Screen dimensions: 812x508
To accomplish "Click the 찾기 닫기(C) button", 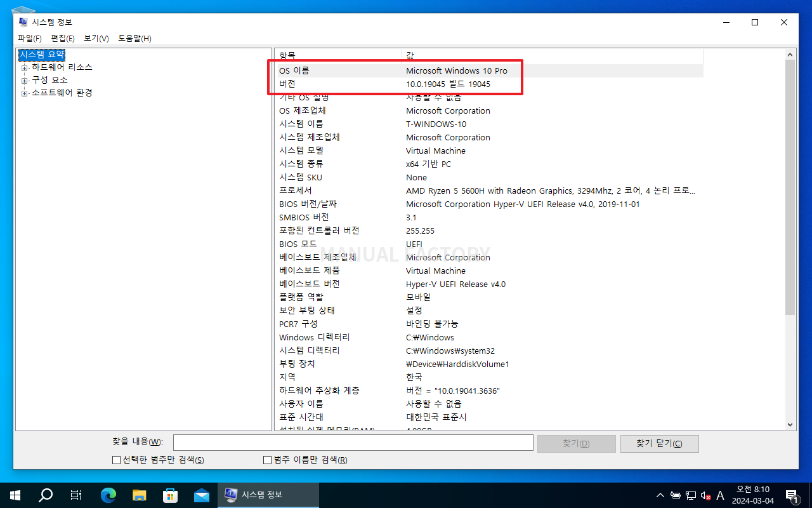I will pos(659,443).
